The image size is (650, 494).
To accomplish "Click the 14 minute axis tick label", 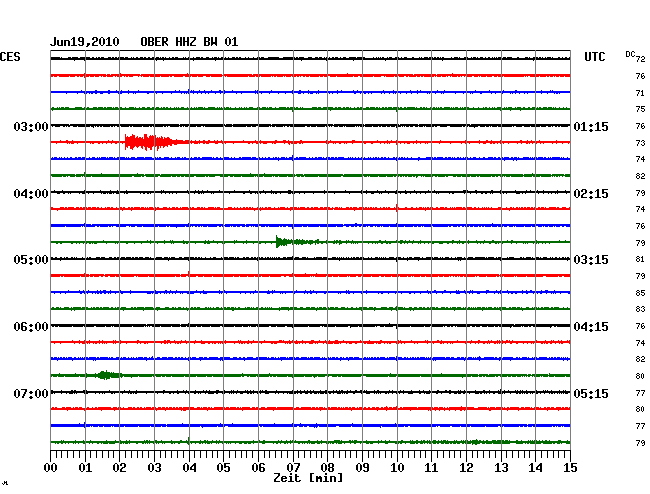I will click(x=535, y=468).
